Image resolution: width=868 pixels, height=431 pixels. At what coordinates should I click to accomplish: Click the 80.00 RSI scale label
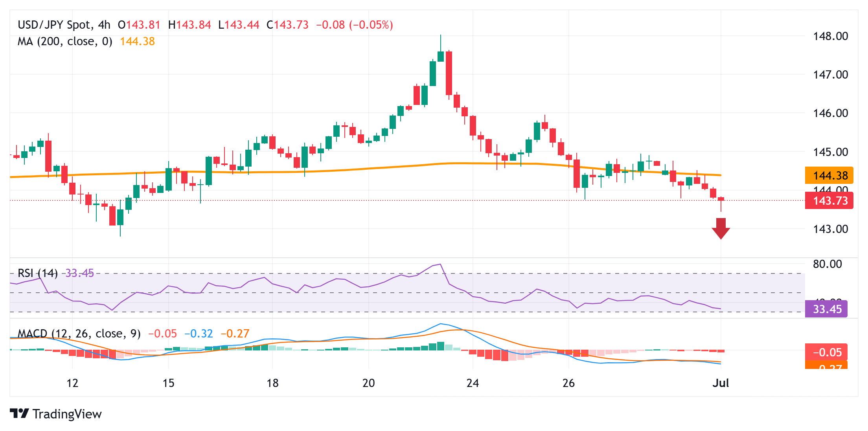(827, 264)
